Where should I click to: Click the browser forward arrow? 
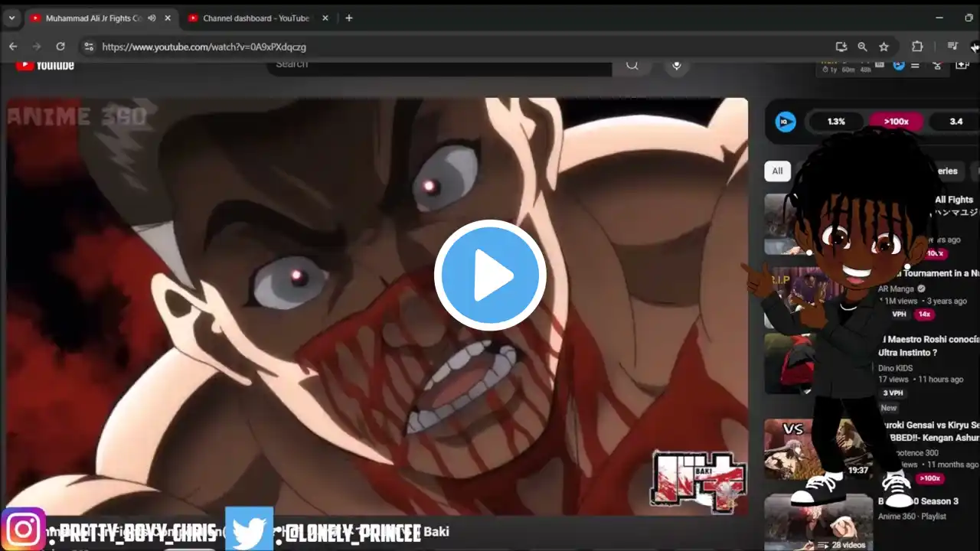coord(36,47)
